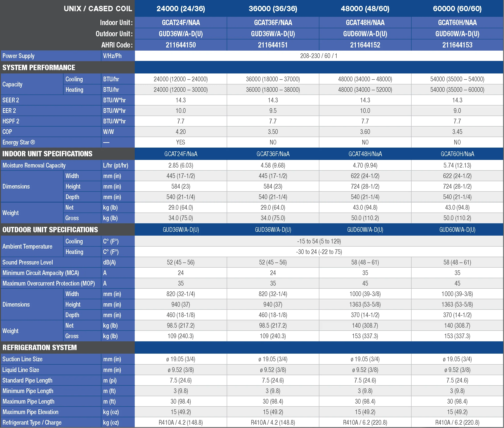Select the '24000 (24/36)' column header
Screen dimensions: 504x428
pos(181,9)
